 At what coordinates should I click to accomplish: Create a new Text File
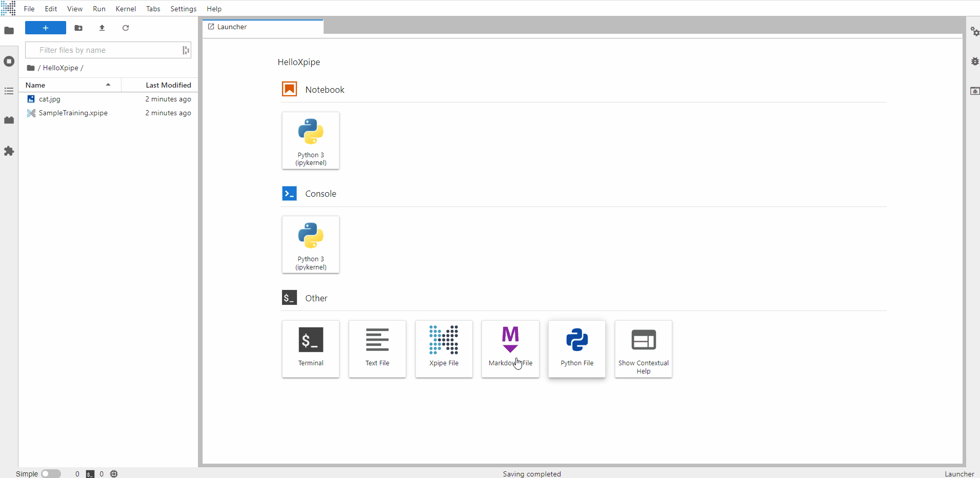coord(377,349)
